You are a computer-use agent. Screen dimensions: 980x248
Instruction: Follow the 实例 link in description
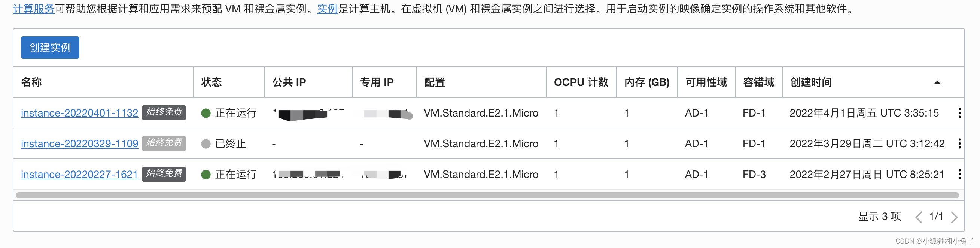[x=327, y=8]
